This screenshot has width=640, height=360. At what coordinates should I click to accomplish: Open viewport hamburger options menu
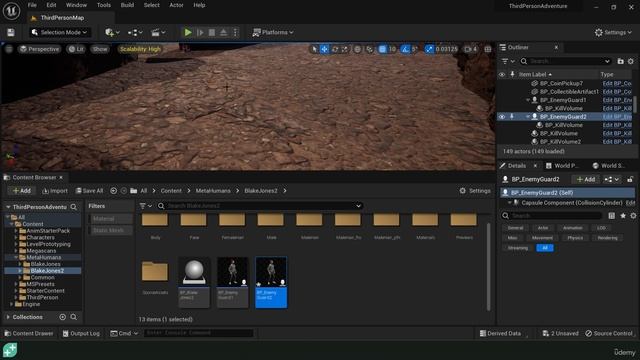pyautogui.click(x=9, y=49)
